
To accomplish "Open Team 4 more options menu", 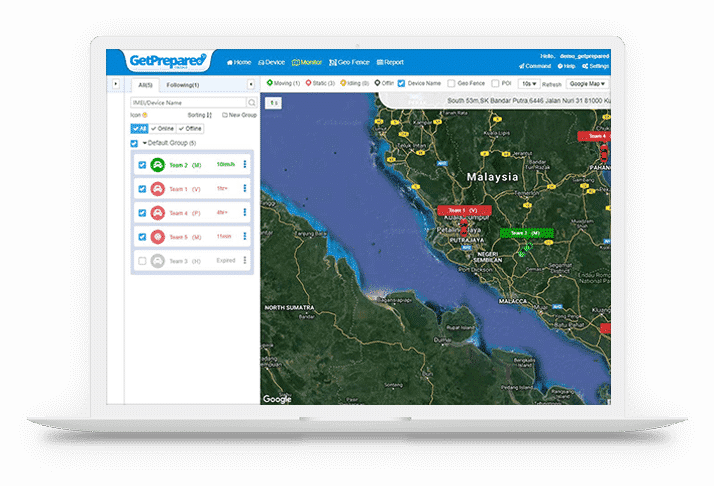I will click(245, 212).
